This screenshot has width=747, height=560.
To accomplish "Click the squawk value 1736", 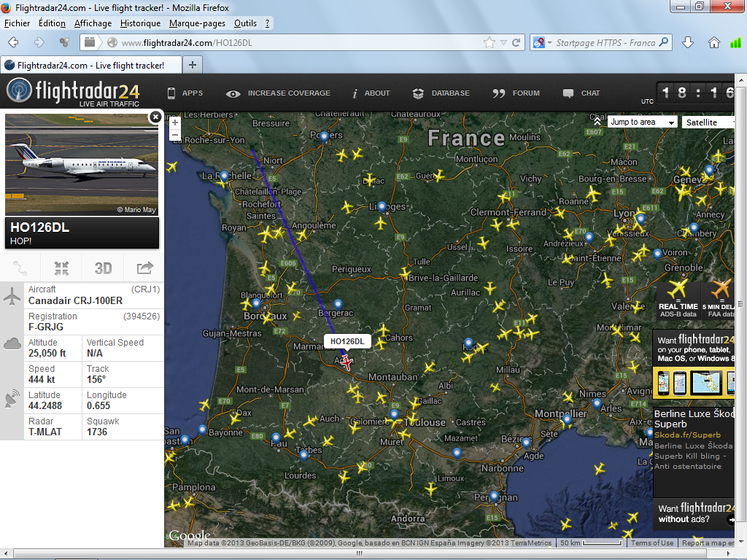I will tap(97, 432).
